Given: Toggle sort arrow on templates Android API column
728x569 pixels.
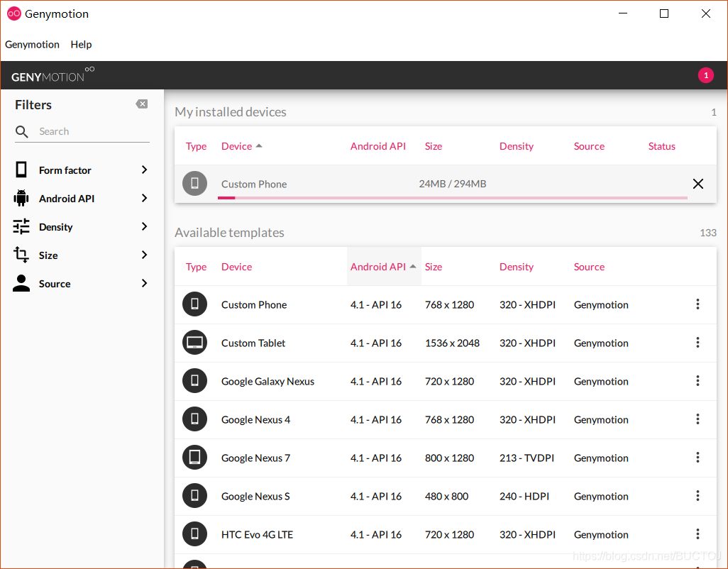Looking at the screenshot, I should click(413, 266).
